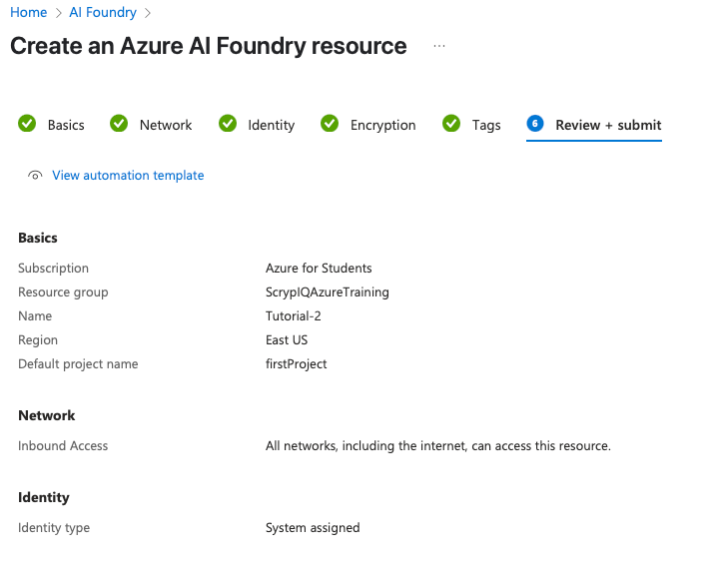The width and height of the screenshot is (720, 572).
Task: Click the Basics section heading
Action: pyautogui.click(x=38, y=238)
